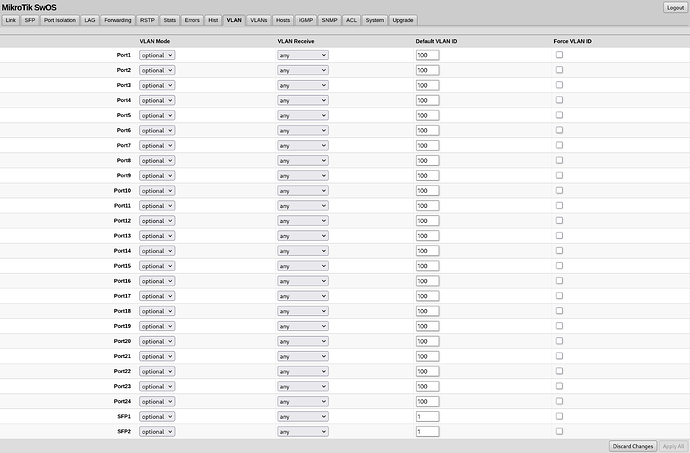Click Discard Changes button
The height and width of the screenshot is (453, 690).
pyautogui.click(x=633, y=446)
